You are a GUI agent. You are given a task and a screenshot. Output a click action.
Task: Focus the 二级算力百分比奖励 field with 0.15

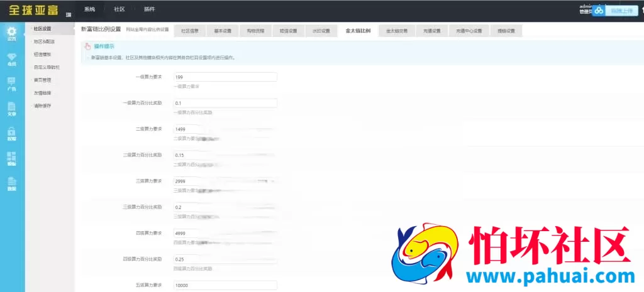(x=225, y=155)
